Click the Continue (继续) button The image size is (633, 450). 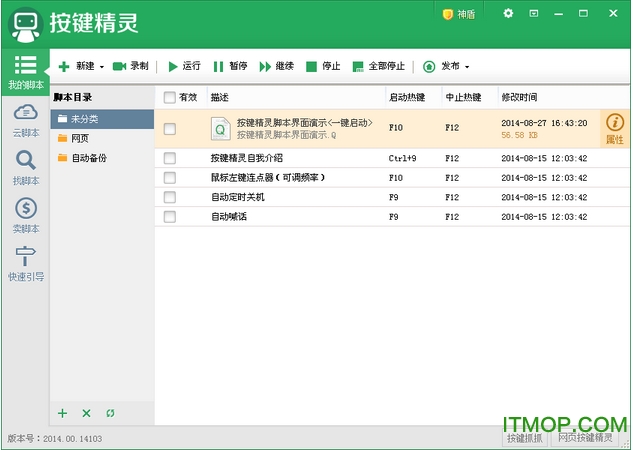tap(276, 66)
